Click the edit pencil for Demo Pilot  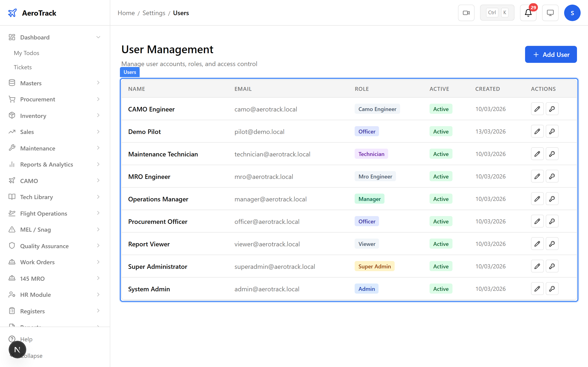pyautogui.click(x=537, y=131)
